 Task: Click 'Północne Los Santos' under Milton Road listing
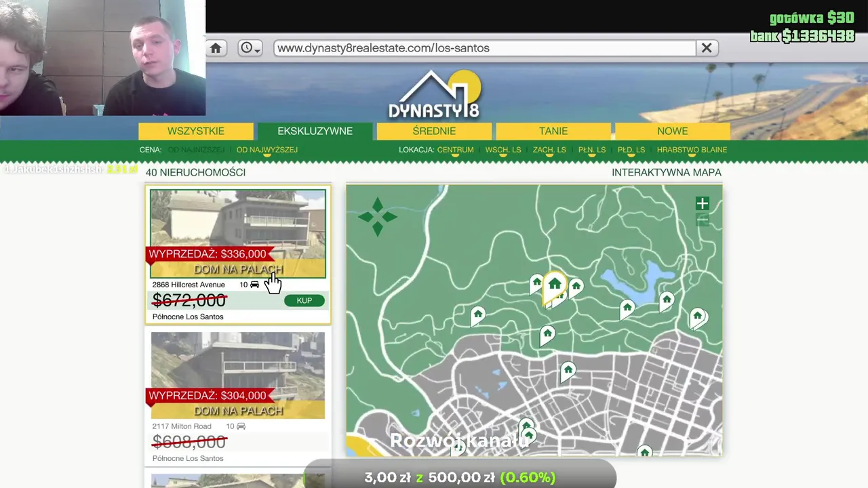tap(188, 458)
